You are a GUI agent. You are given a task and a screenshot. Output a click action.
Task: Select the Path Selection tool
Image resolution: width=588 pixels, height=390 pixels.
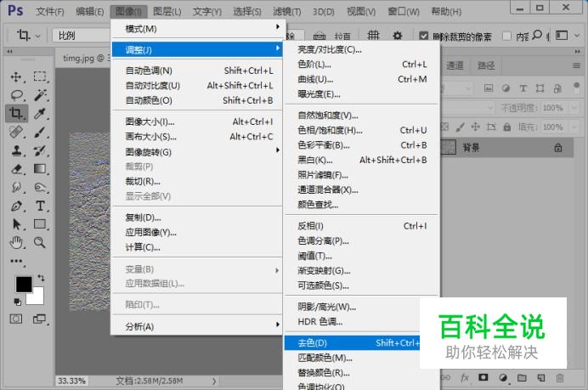point(16,224)
